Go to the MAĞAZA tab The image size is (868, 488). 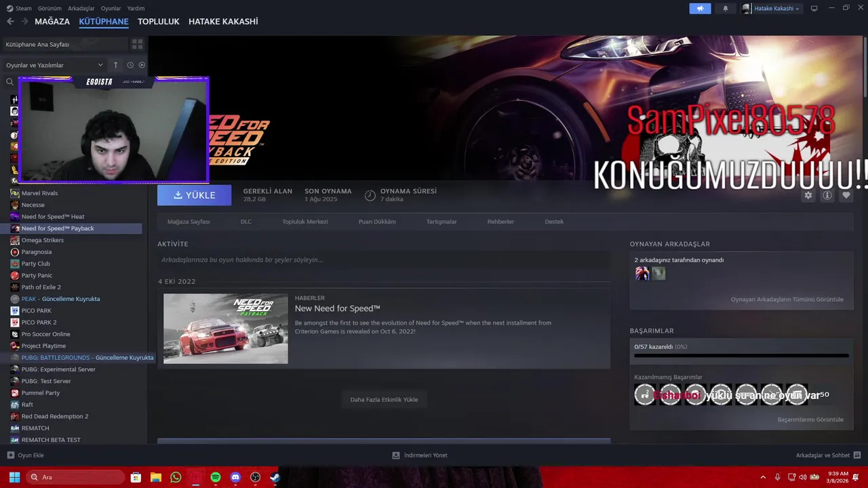click(52, 22)
